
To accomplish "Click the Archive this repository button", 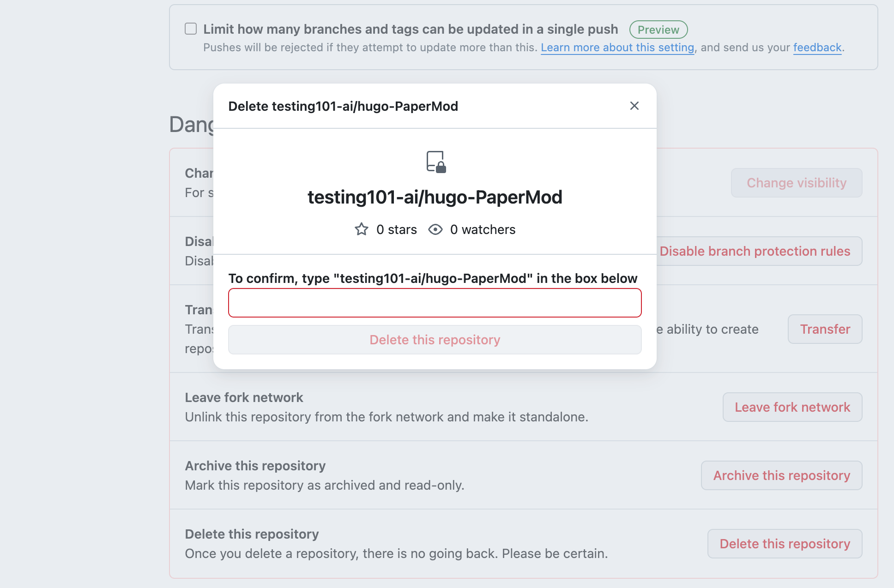I will coord(781,475).
